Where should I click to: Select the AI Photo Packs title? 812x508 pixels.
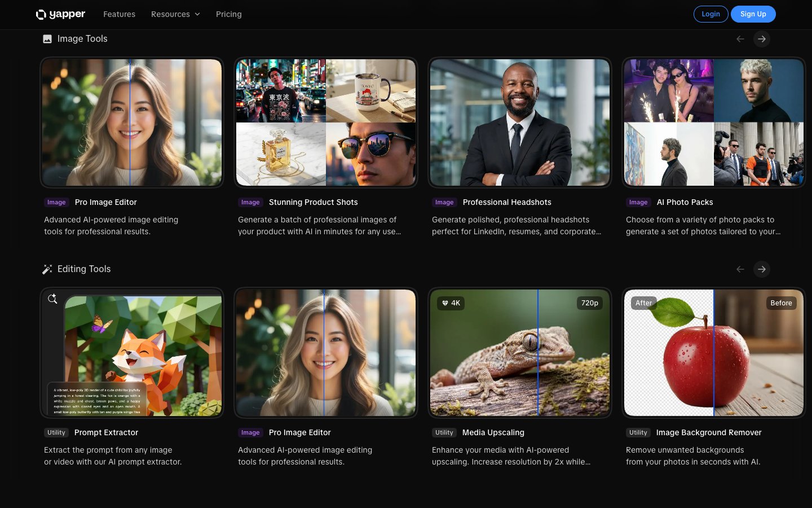685,202
